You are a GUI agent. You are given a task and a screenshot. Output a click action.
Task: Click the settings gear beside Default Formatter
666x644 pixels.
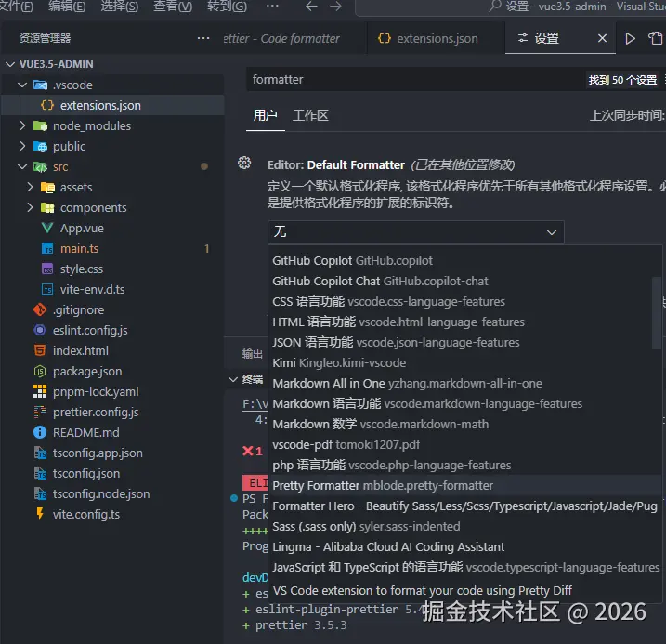click(x=244, y=163)
